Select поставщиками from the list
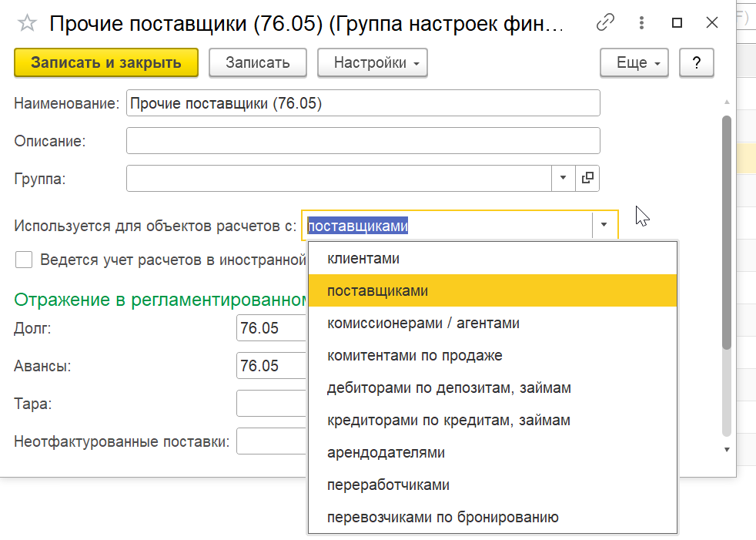The height and width of the screenshot is (540, 756). 493,290
